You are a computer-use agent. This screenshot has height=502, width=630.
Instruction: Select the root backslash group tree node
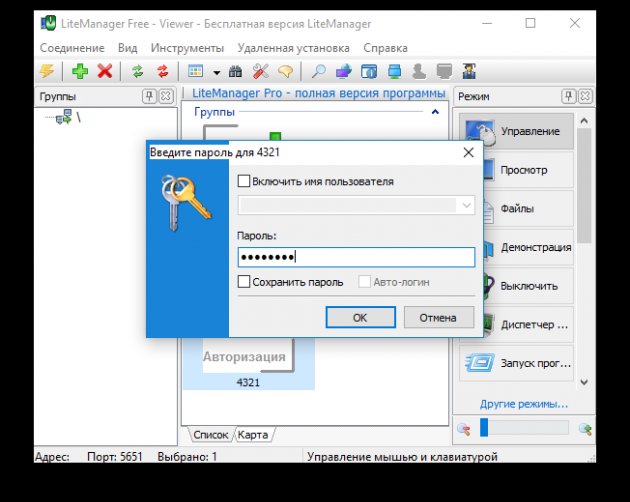[x=68, y=117]
